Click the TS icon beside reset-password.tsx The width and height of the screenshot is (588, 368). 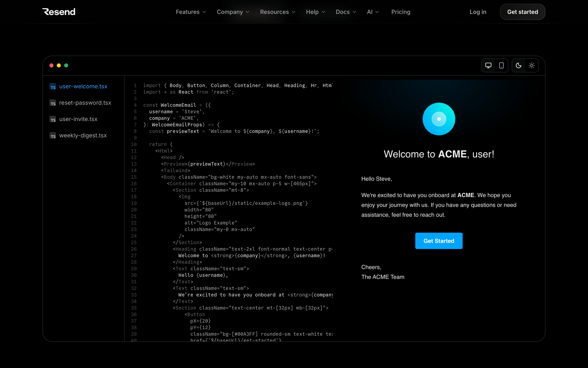coord(53,103)
